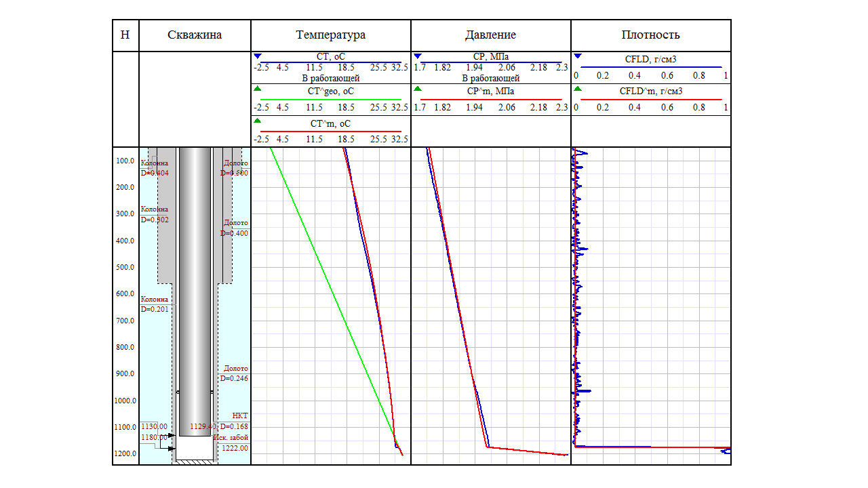Select the Плотность column header
This screenshot has height=488, width=868.
coord(650,35)
